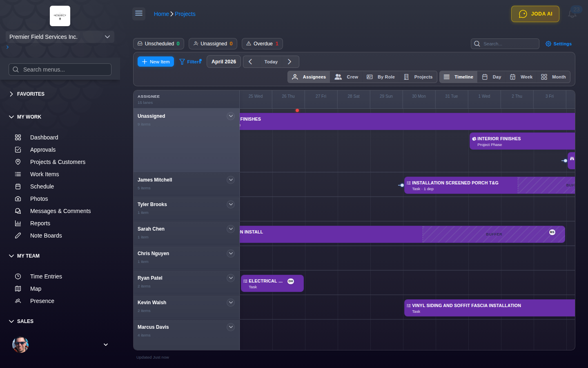
Task: Go to previous period arrow
Action: 250,62
